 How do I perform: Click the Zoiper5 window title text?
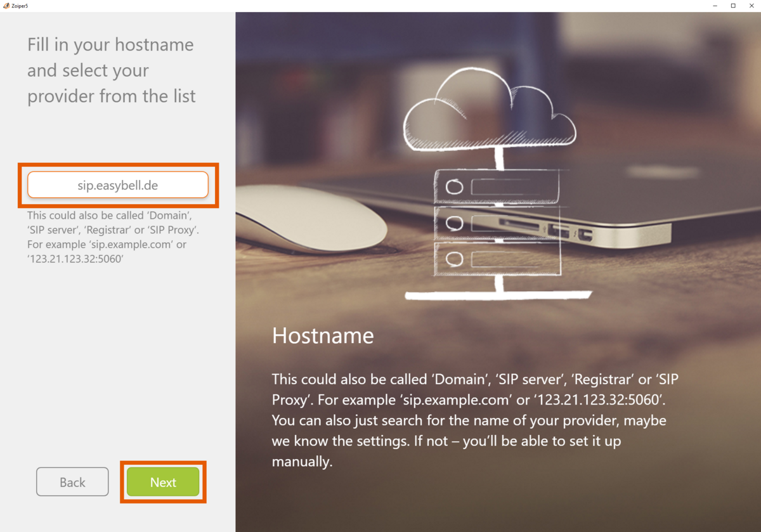click(x=20, y=6)
